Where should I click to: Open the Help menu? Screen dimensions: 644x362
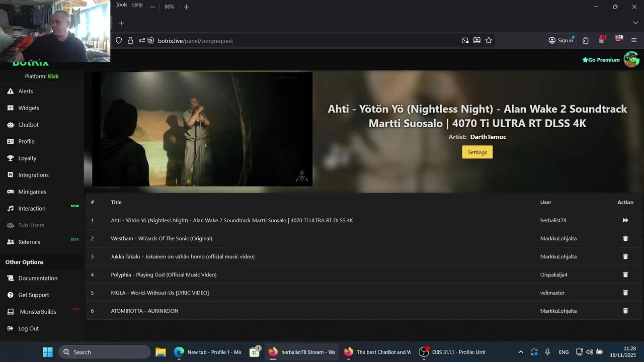coord(137,5)
